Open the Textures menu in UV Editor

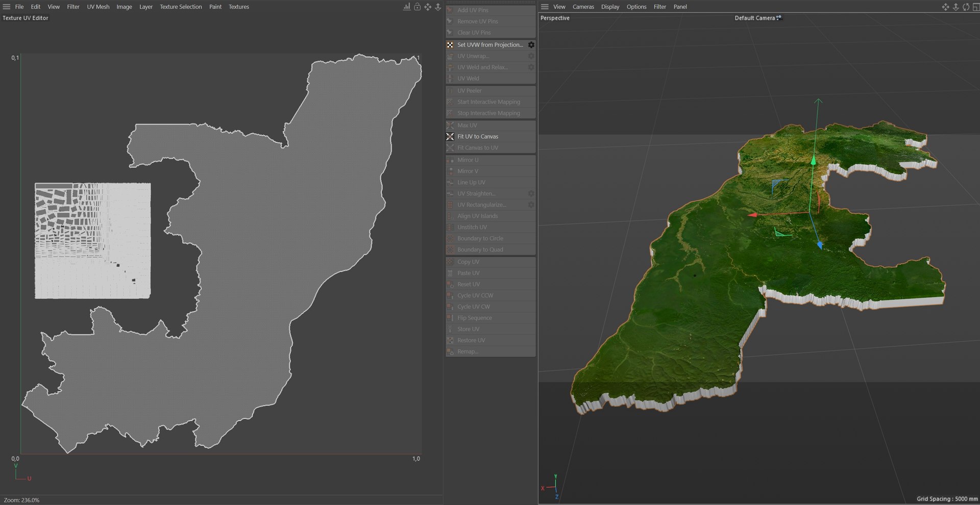pyautogui.click(x=239, y=7)
